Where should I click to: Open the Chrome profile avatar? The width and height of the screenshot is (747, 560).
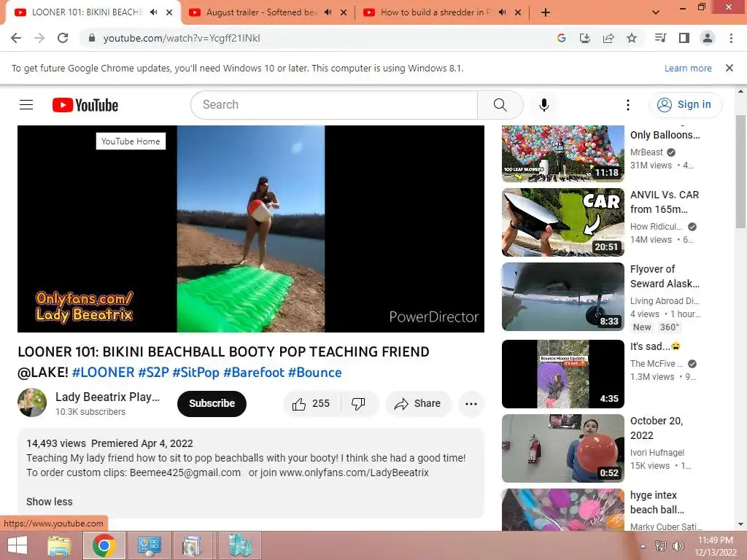point(708,38)
